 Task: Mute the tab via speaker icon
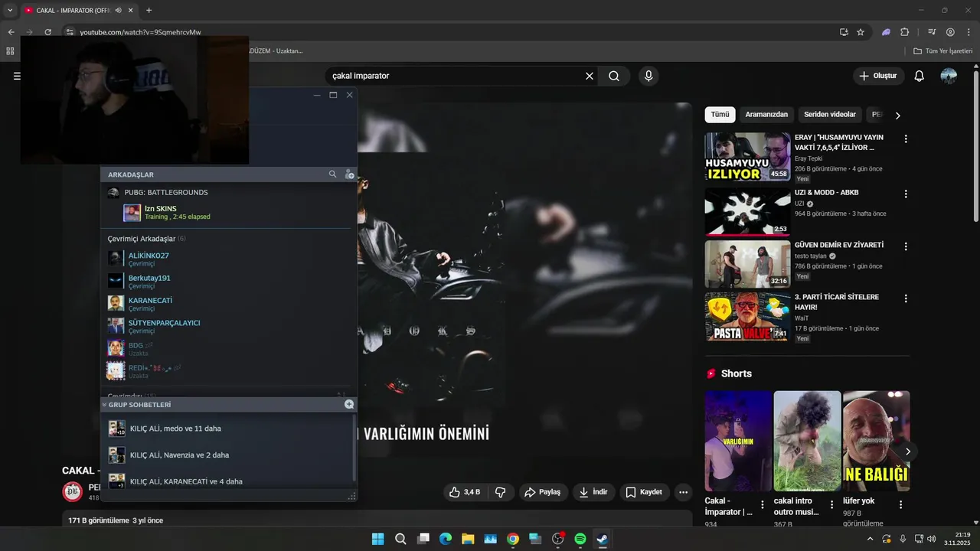click(119, 10)
